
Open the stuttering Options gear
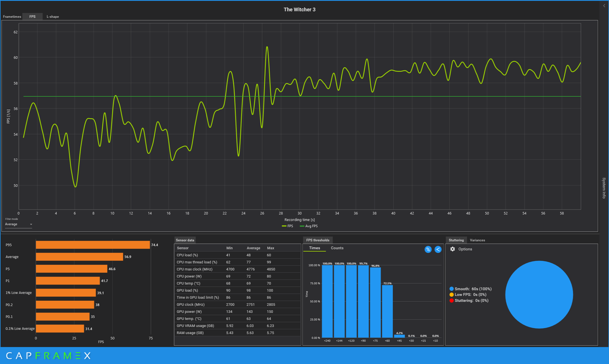(x=453, y=249)
